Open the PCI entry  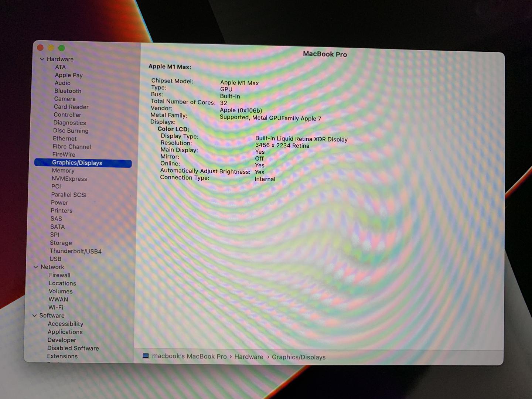[x=56, y=187]
